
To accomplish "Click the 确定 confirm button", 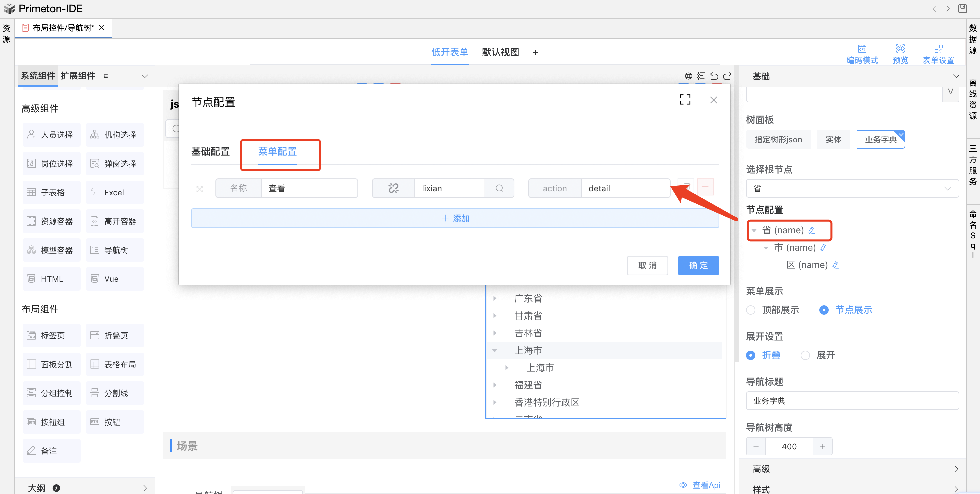I will pyautogui.click(x=698, y=265).
